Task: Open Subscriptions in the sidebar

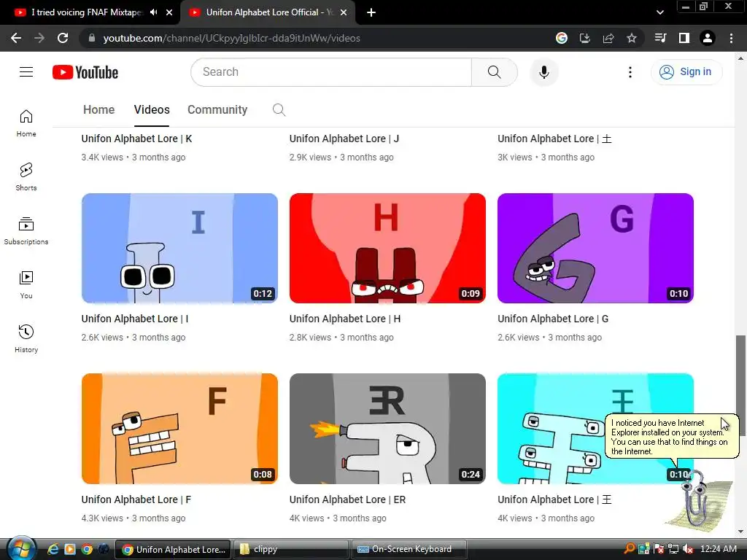Action: (26, 231)
